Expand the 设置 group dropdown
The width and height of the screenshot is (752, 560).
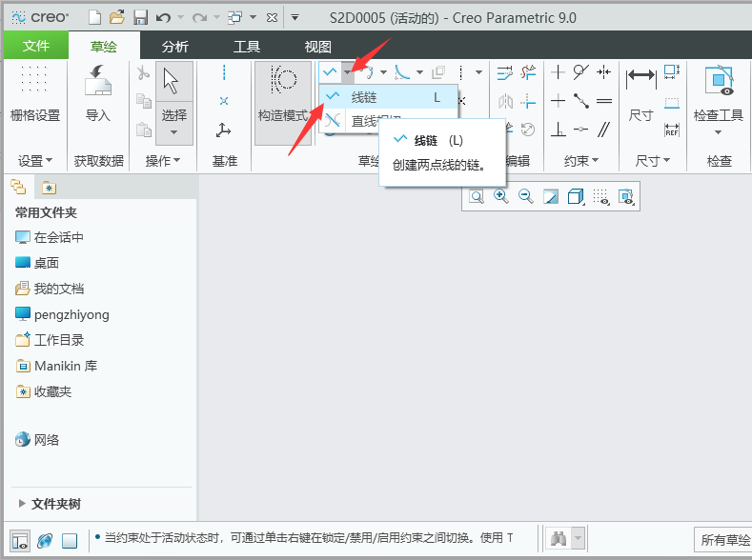(x=35, y=161)
